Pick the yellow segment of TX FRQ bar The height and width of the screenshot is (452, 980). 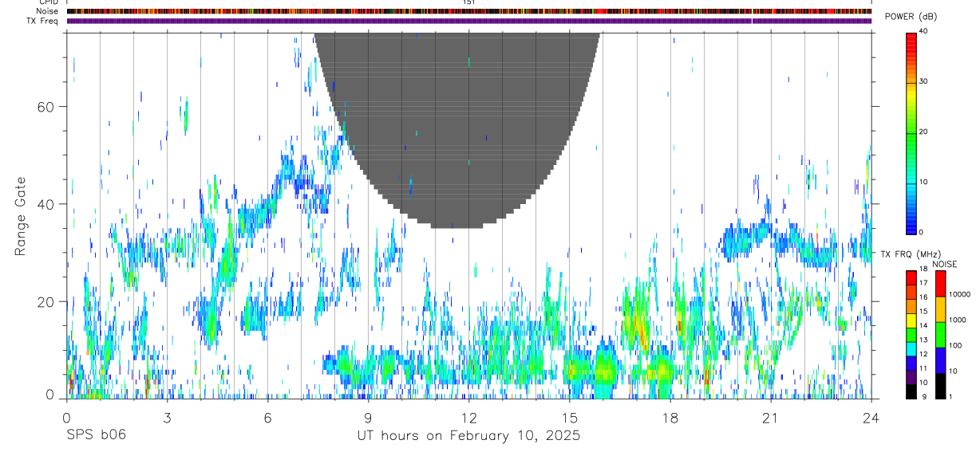point(911,320)
